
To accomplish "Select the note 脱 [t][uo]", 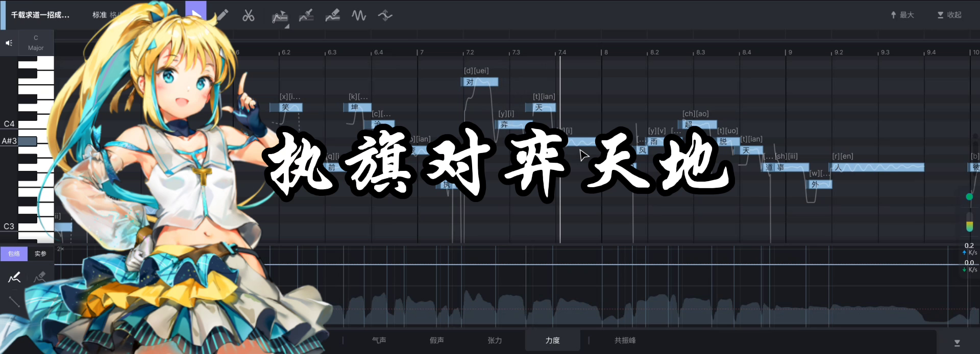I will point(727,142).
